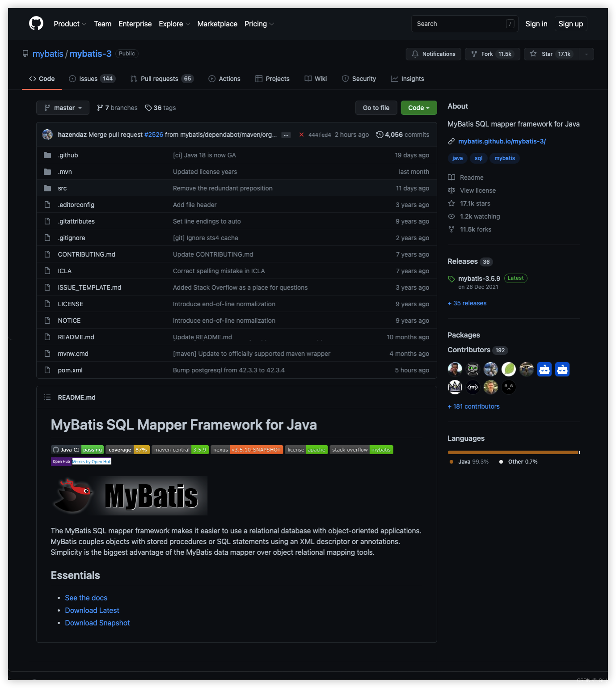Image resolution: width=616 pixels, height=688 pixels.
Task: Click hazendaz author avatar in commit bar
Action: [x=47, y=135]
